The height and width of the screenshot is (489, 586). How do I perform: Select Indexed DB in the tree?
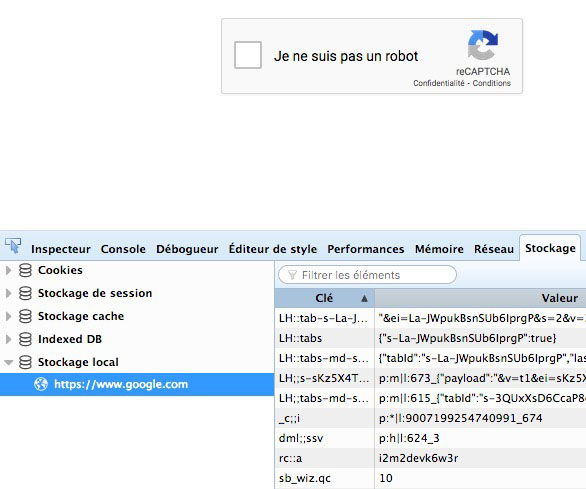(x=70, y=339)
